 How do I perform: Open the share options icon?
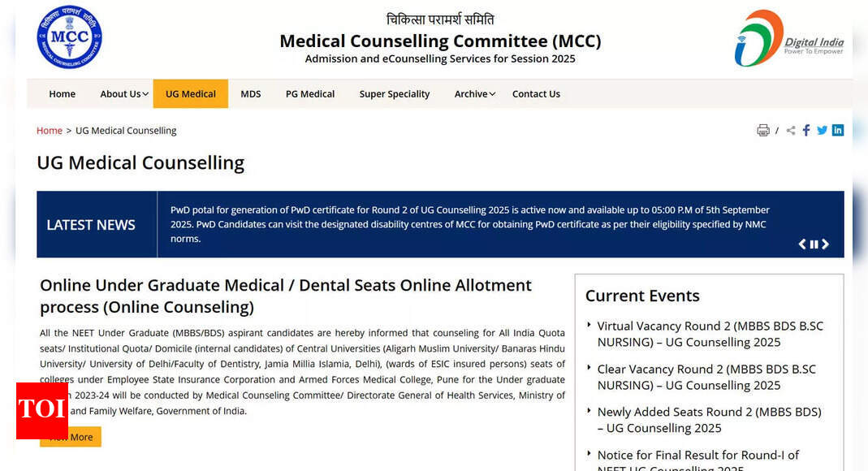coord(790,130)
